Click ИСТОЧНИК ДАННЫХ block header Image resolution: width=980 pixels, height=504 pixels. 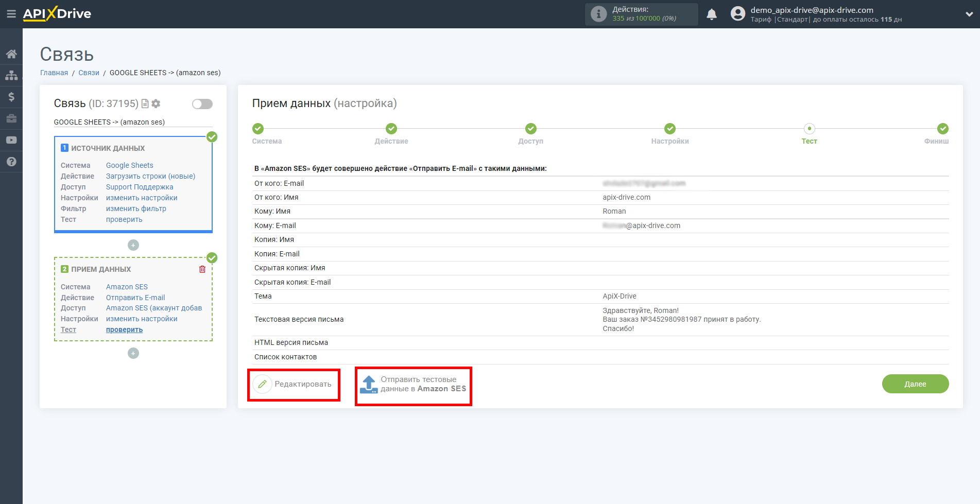[x=108, y=148]
